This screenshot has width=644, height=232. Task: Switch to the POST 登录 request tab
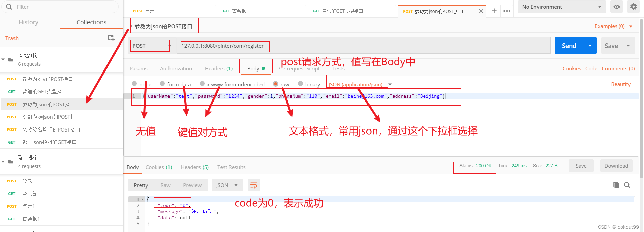(x=172, y=11)
